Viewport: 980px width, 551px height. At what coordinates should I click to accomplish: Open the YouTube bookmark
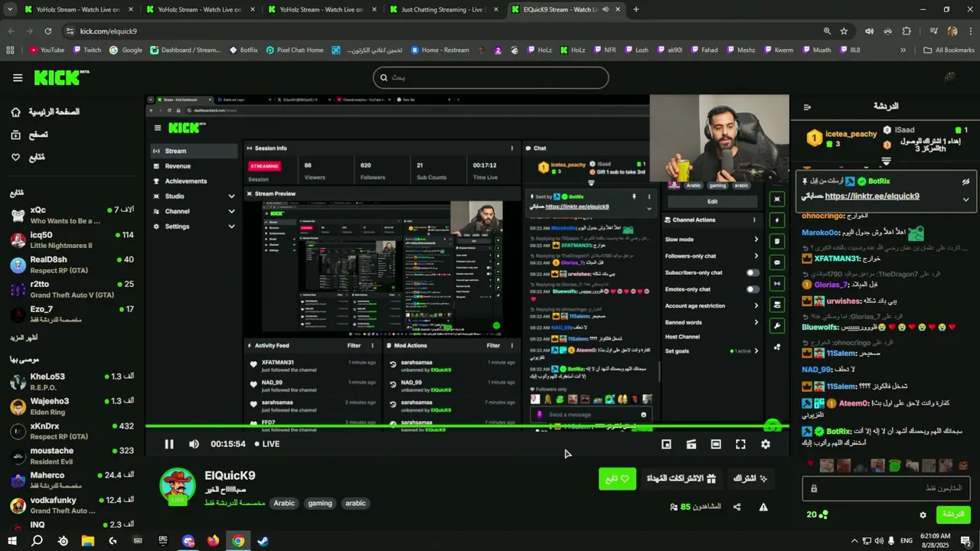click(x=47, y=51)
